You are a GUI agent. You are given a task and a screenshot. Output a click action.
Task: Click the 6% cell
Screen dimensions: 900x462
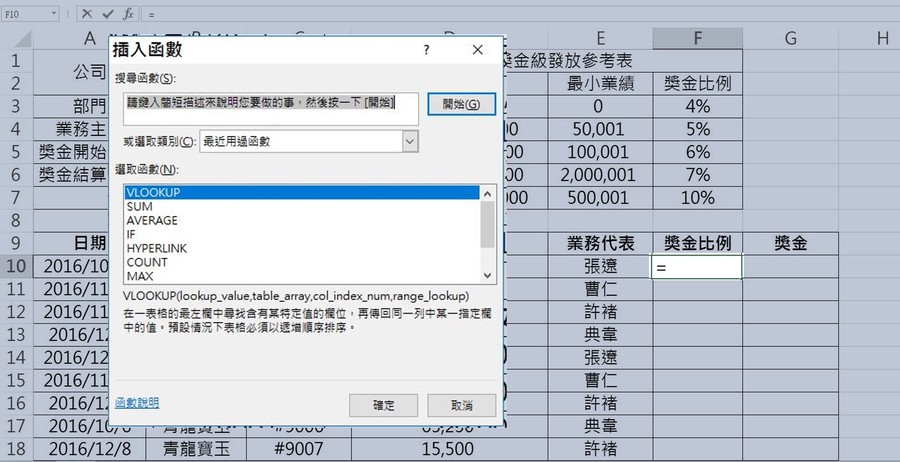pyautogui.click(x=697, y=152)
